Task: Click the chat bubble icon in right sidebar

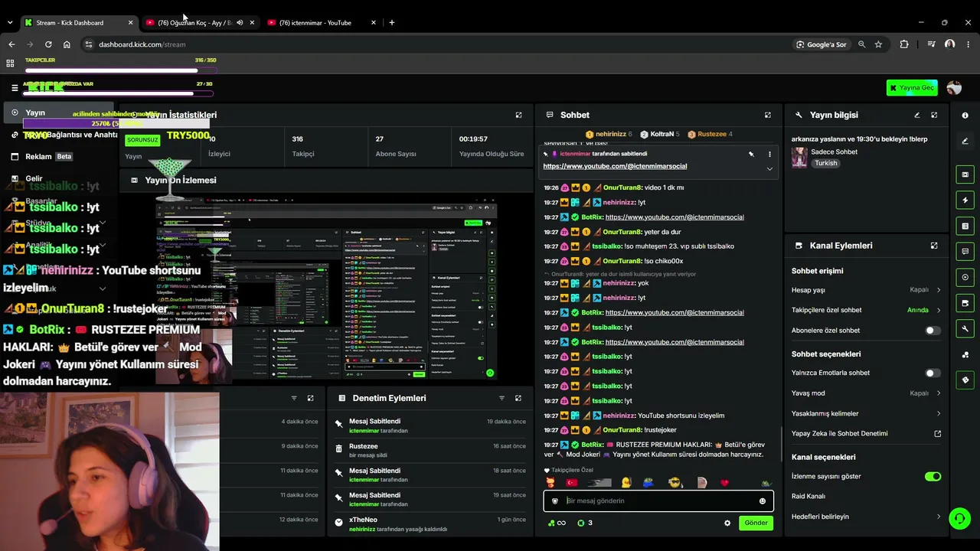Action: 965,251
